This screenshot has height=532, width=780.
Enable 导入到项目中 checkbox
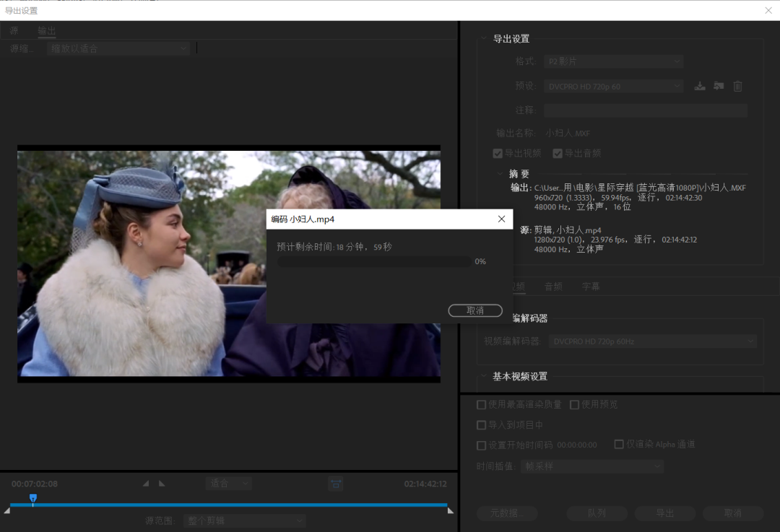pos(482,425)
